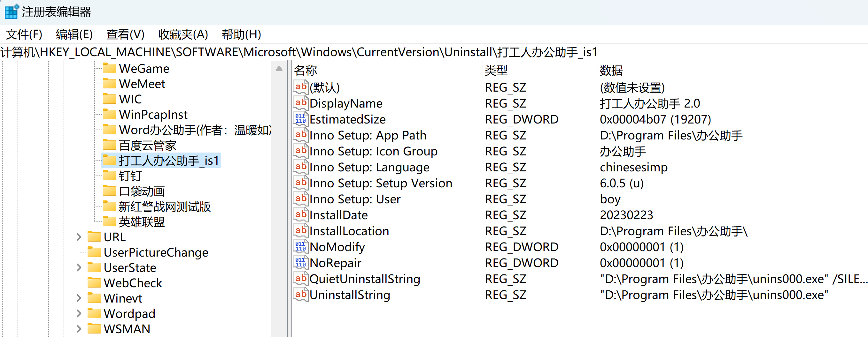Select the 百度云管家 folder icon
This screenshot has height=337, width=868.
pyautogui.click(x=109, y=145)
